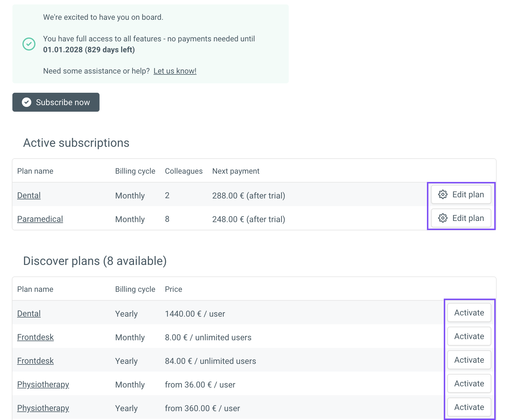The height and width of the screenshot is (420, 509).
Task: Open the yearly Physiotherapy plan link
Action: coord(43,408)
